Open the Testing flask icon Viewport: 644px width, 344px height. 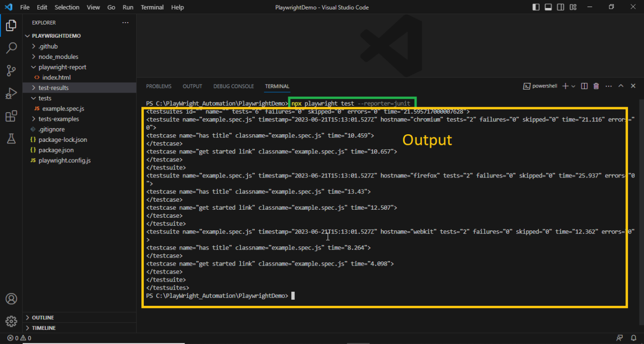point(11,139)
